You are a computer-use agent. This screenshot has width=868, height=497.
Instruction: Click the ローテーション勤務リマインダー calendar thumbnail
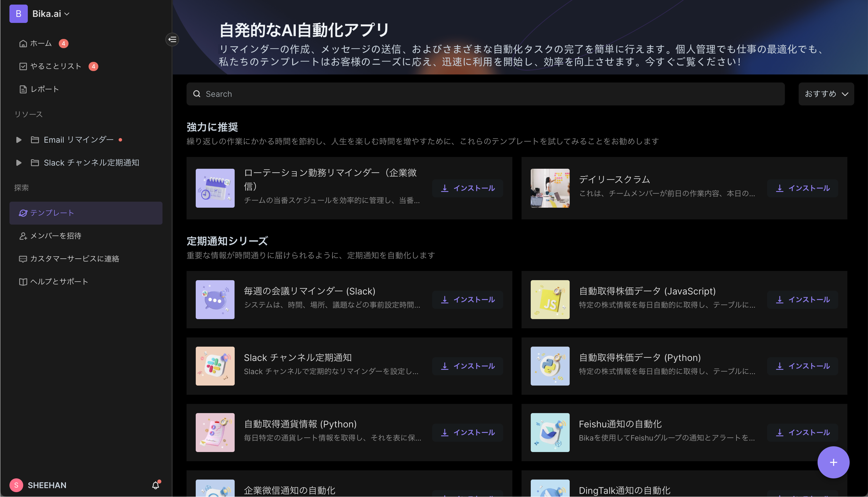(x=215, y=188)
